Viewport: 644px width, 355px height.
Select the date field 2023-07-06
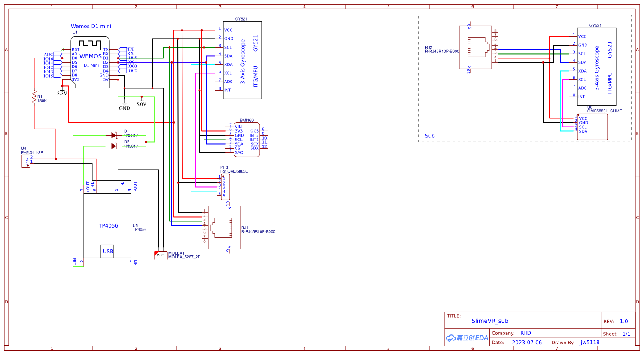click(527, 343)
